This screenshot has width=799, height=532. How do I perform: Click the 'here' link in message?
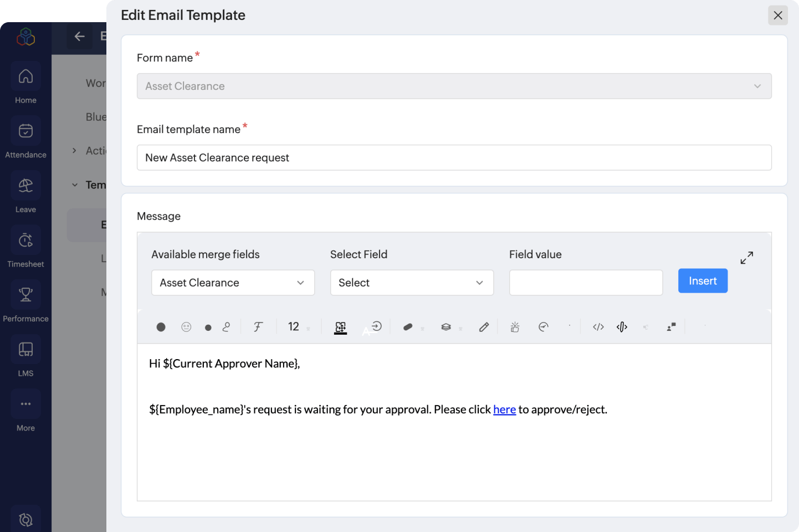point(504,410)
